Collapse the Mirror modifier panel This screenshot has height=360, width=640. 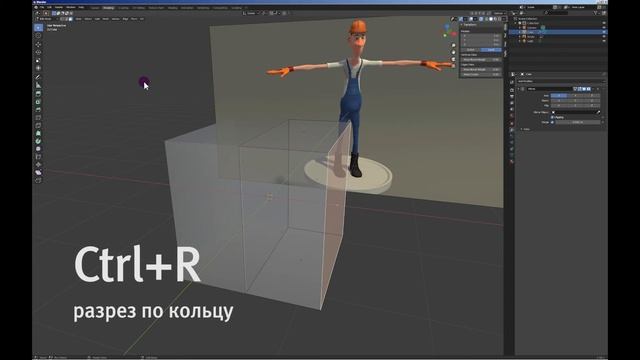point(518,89)
